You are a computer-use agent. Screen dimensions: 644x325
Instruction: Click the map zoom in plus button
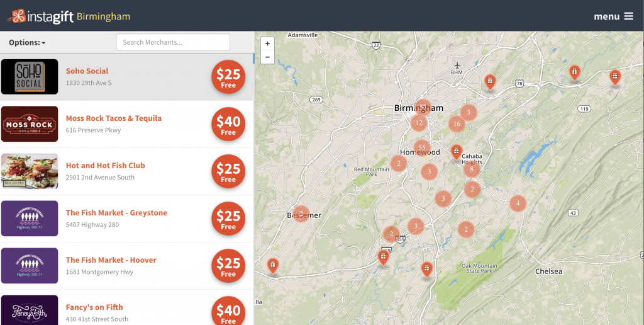click(x=267, y=44)
